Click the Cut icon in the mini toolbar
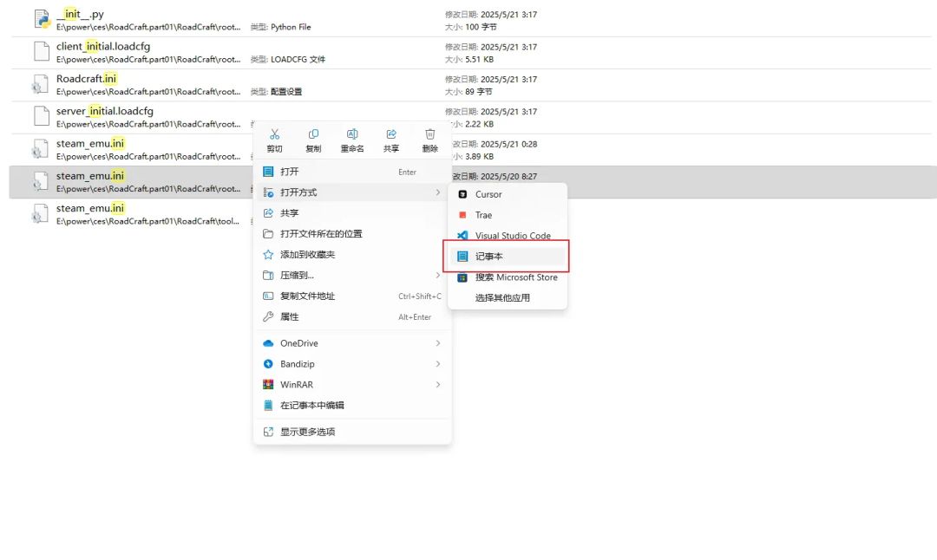This screenshot has height=560, width=937. 275,140
